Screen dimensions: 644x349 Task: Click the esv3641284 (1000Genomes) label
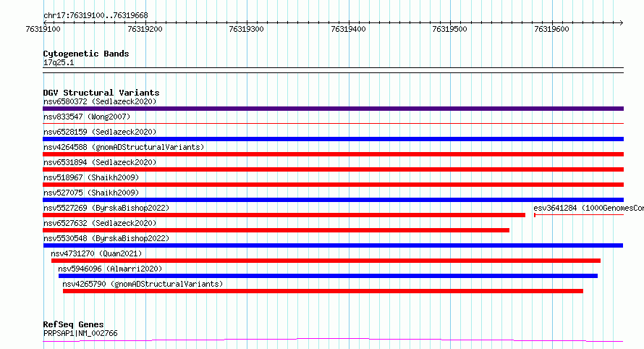[588, 208]
